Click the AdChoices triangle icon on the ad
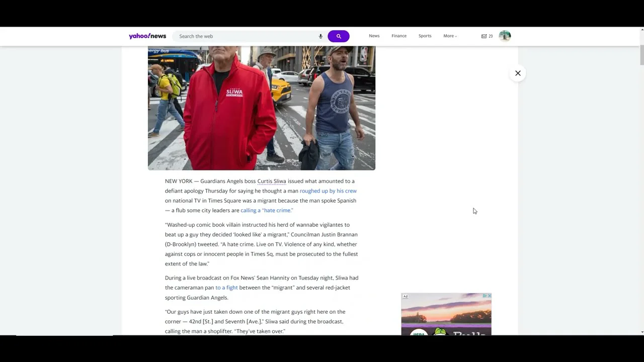This screenshot has height=362, width=644. pos(485,296)
